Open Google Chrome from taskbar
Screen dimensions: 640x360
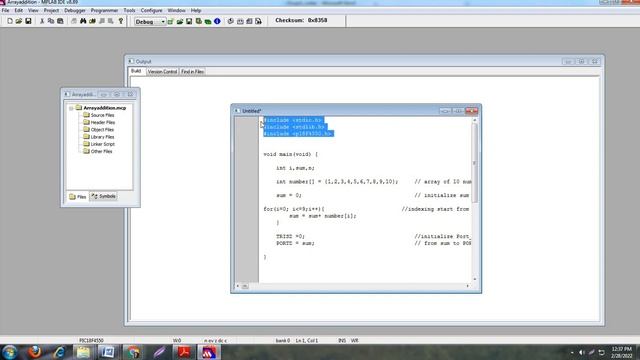click(x=133, y=352)
